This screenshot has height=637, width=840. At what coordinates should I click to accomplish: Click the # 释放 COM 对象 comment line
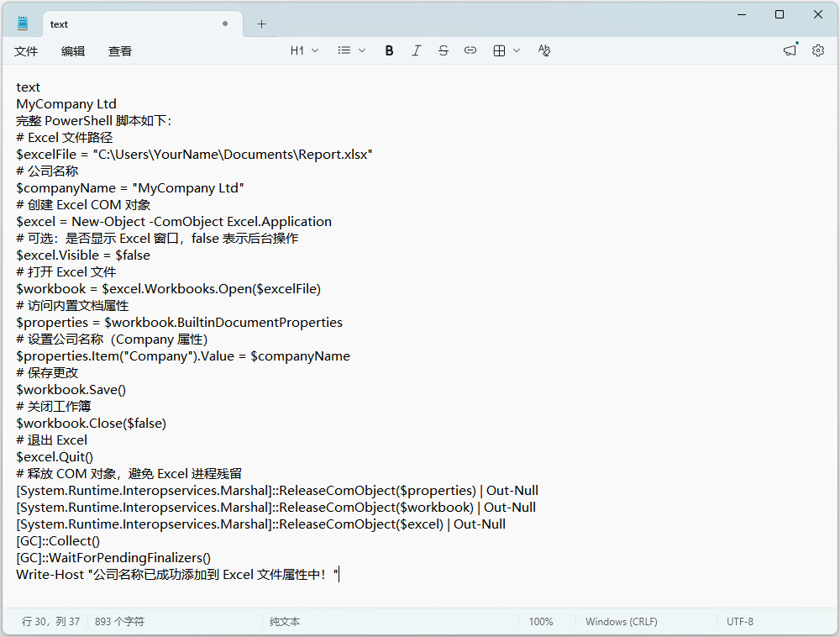[129, 474]
